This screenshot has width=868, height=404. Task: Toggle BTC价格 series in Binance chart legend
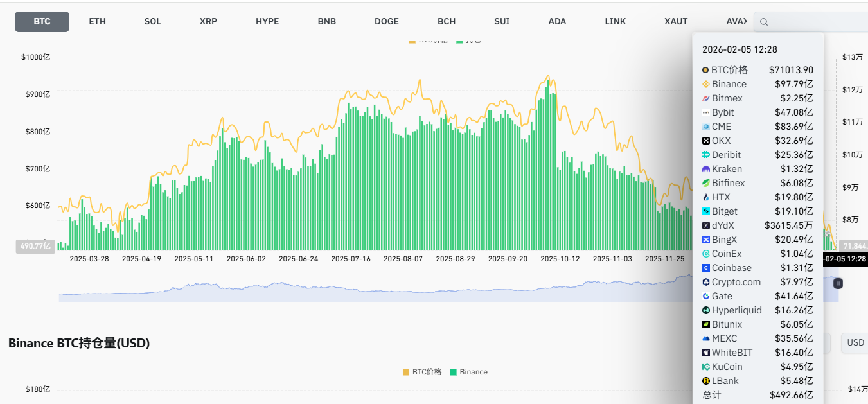pyautogui.click(x=422, y=372)
